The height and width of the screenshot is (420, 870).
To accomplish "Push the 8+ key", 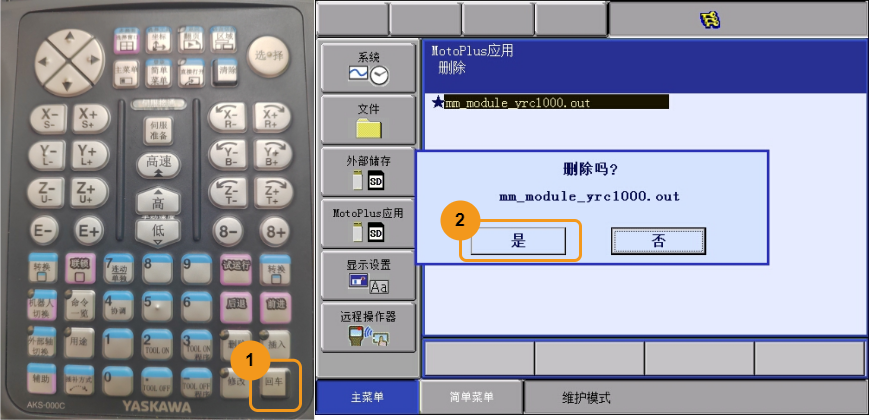I will tap(276, 231).
